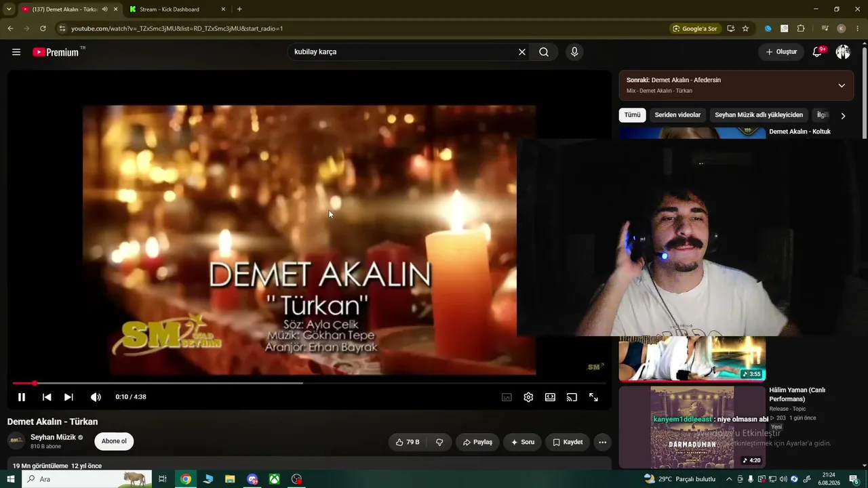Screen dimensions: 868x488
Task: Open the Hâlim Yaman (Canlı Performans) title
Action: [x=797, y=394]
